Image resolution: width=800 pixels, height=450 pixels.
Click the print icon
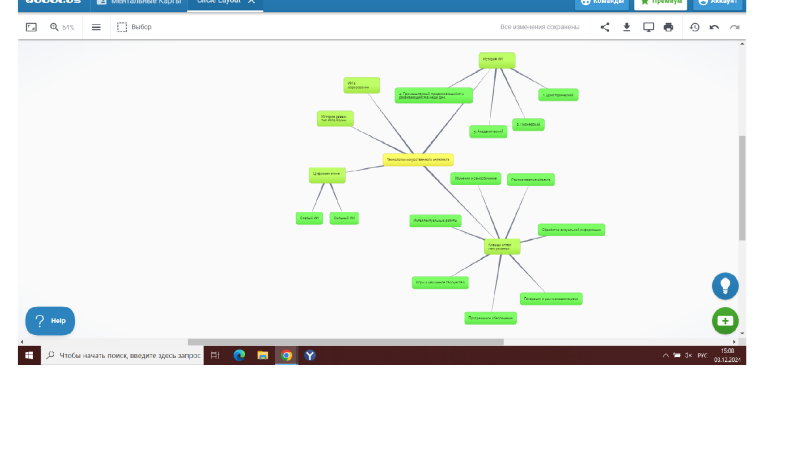coord(668,27)
